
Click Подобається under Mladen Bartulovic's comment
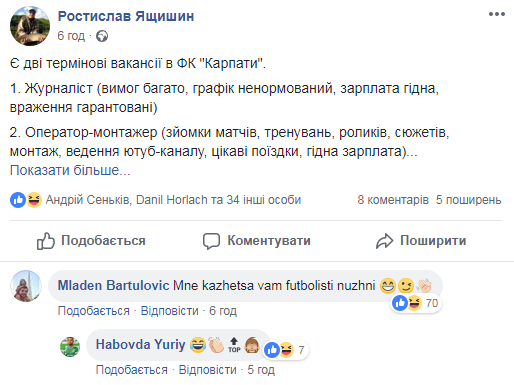[94, 311]
